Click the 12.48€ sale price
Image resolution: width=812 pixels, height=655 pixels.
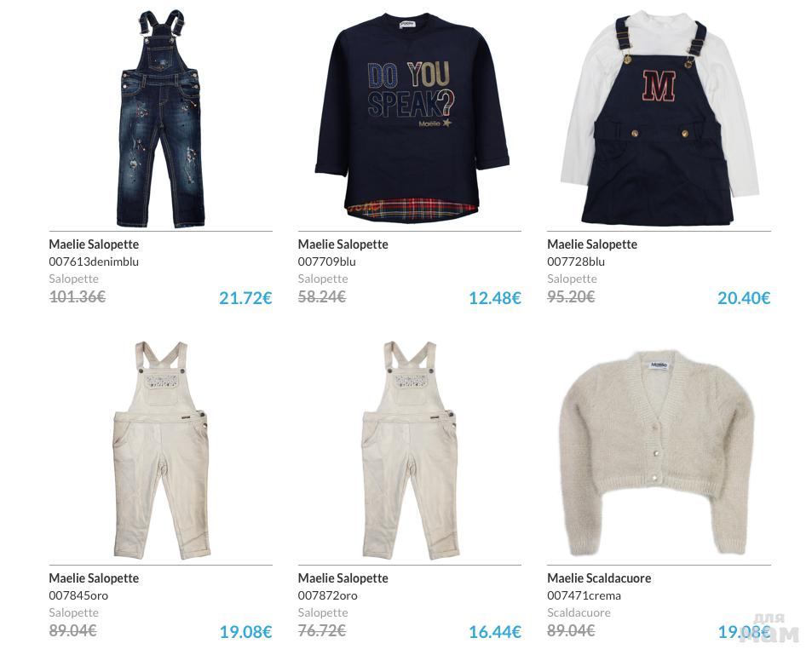(x=494, y=298)
